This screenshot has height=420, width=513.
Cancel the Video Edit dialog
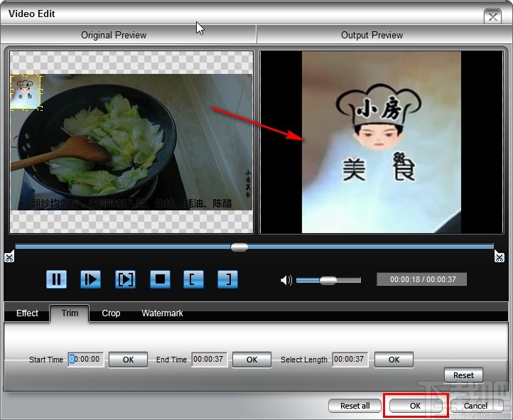pos(475,406)
